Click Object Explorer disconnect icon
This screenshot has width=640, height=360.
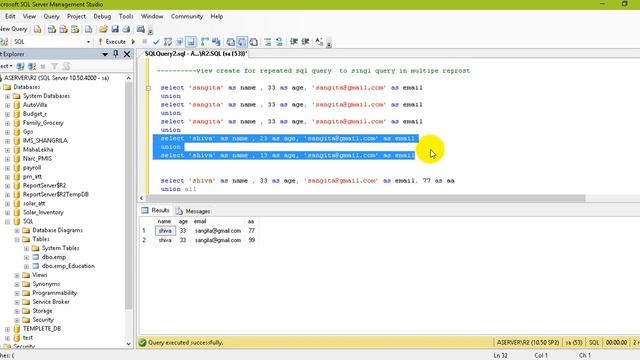32,66
